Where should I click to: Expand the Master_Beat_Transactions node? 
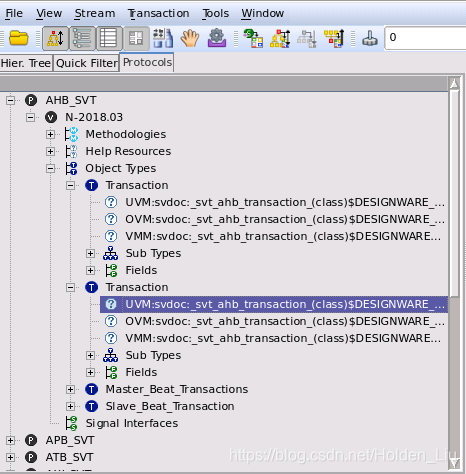point(70,389)
